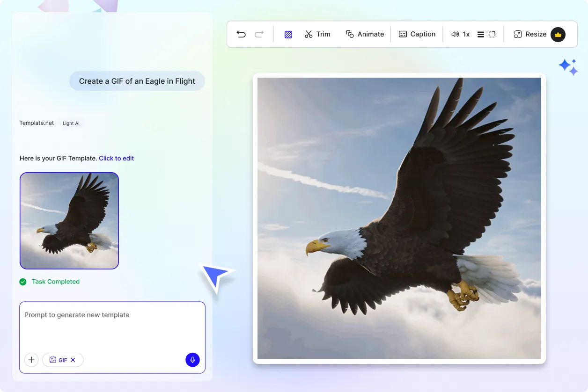Image resolution: width=588 pixels, height=392 pixels.
Task: Toggle looping with the dashed frame icon
Action: point(491,34)
